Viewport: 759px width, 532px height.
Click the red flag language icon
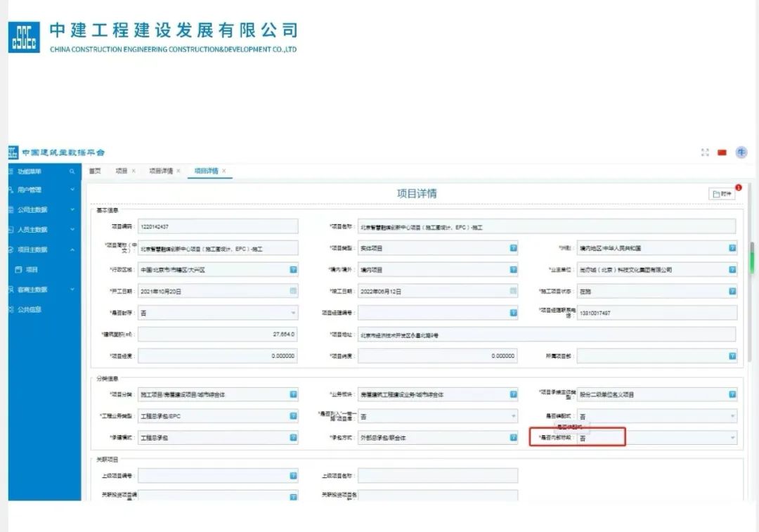pyautogui.click(x=722, y=153)
